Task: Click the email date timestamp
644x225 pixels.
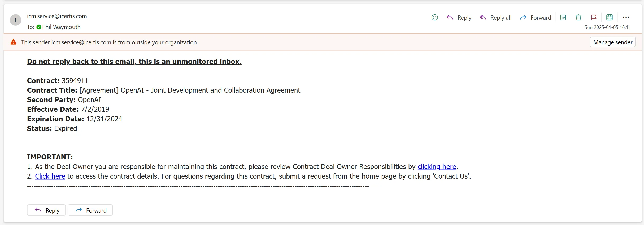Action: [x=607, y=27]
